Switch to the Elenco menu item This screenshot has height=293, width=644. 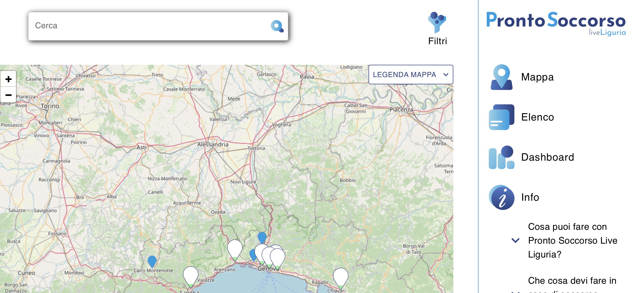tap(537, 117)
